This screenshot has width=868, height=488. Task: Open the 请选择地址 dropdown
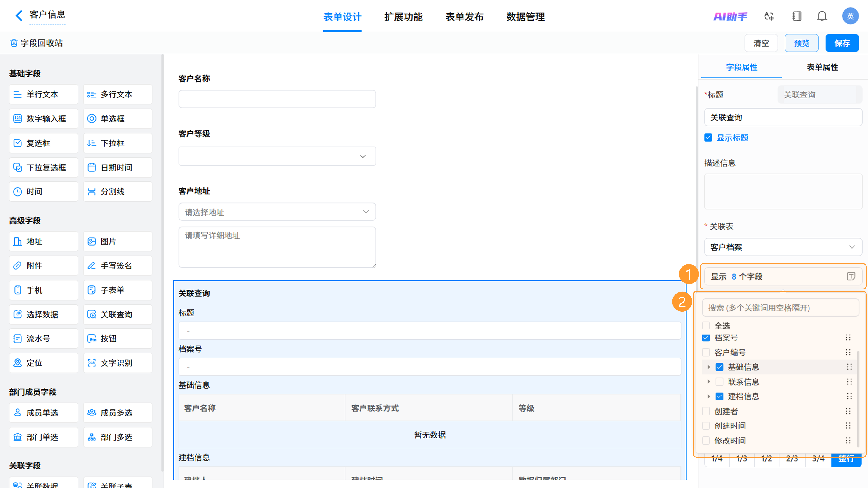pos(277,212)
